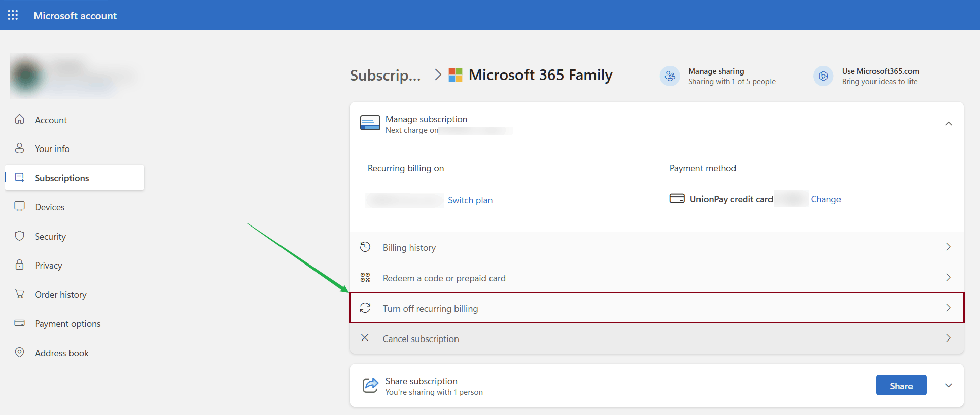The width and height of the screenshot is (980, 415).
Task: Click the Manage sharing link text
Action: click(716, 71)
